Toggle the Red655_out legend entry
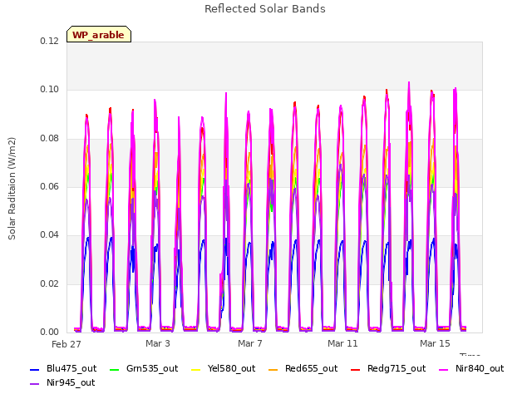Viewport: 532px width, 399px height. pos(303,369)
